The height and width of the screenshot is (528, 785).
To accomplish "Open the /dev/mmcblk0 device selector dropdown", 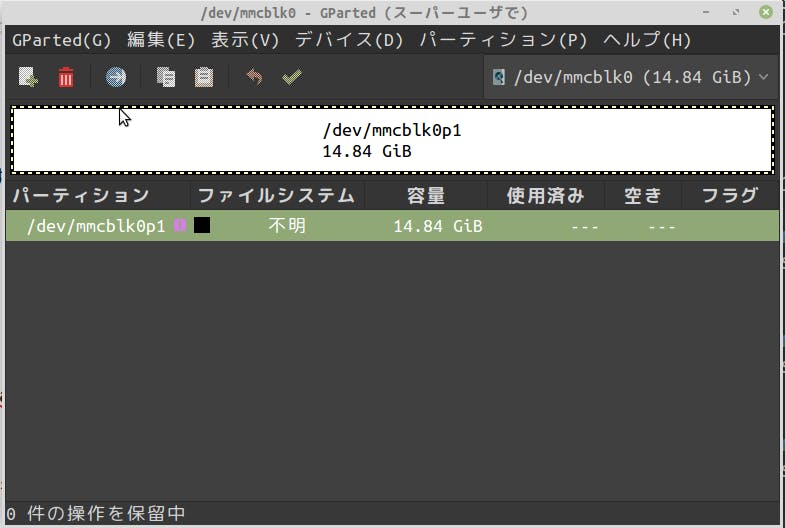I will tap(631, 77).
